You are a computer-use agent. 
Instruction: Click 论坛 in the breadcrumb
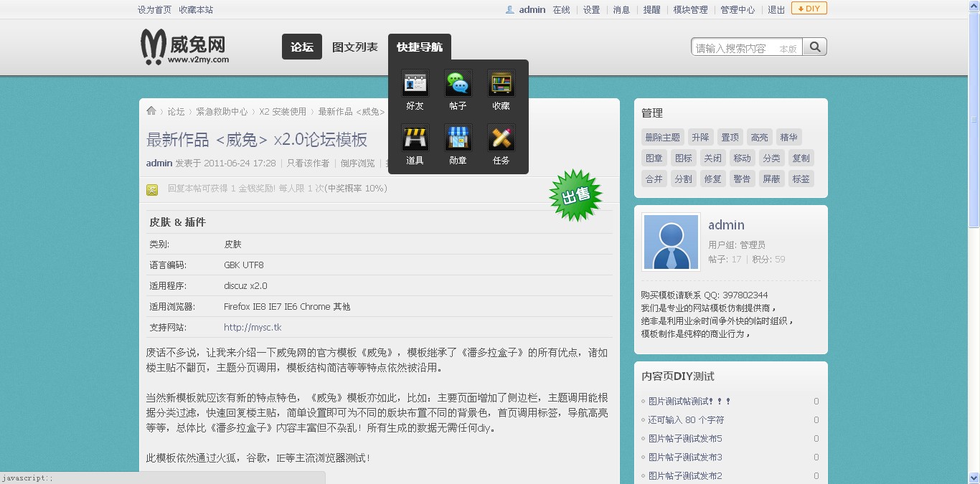(176, 112)
